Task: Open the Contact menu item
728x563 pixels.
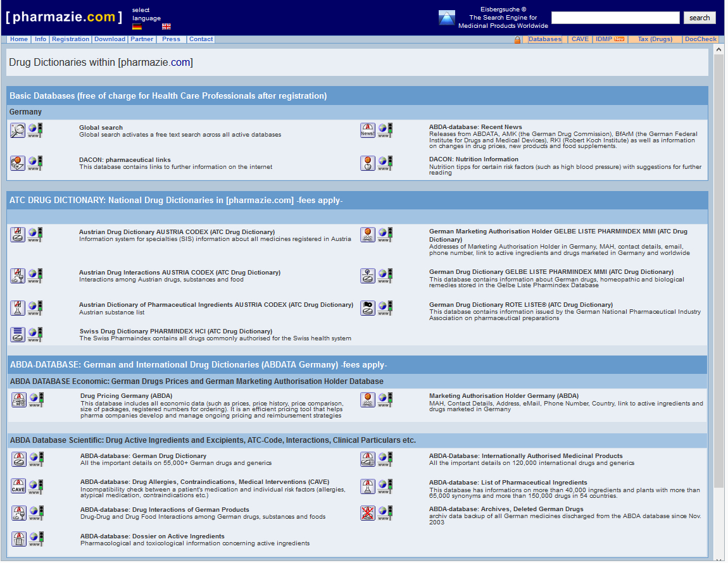Action: coord(201,39)
